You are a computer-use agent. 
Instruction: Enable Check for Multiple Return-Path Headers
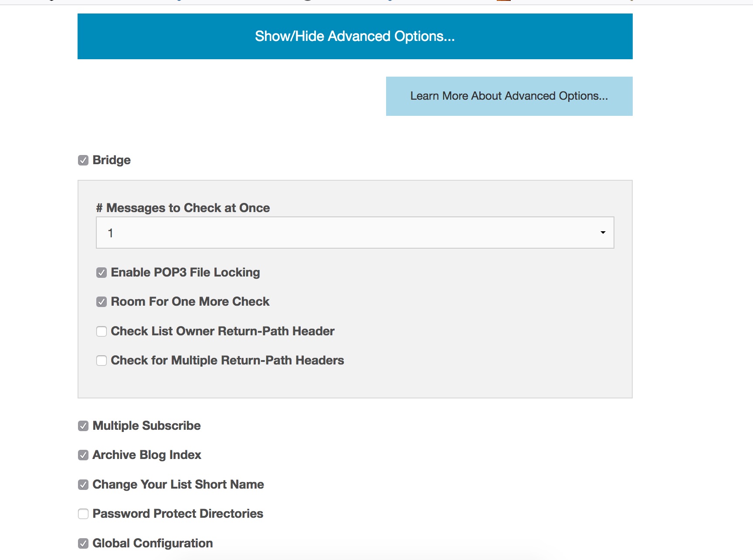102,361
